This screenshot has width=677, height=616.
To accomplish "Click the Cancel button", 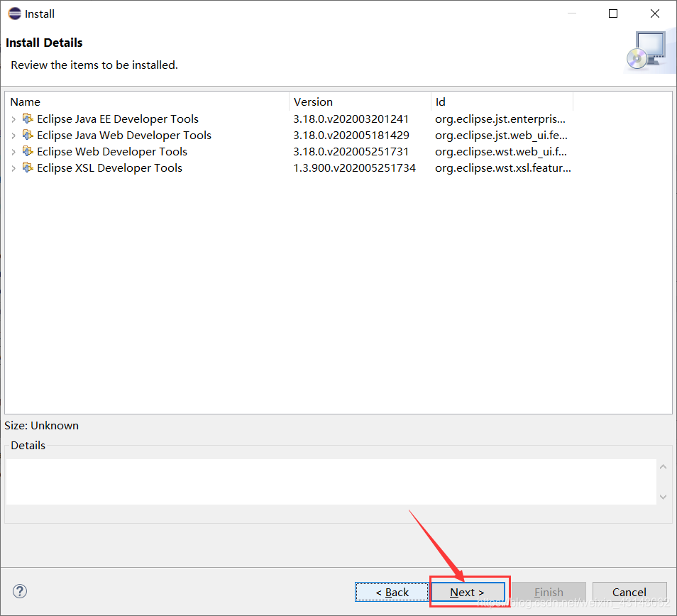I will point(629,592).
